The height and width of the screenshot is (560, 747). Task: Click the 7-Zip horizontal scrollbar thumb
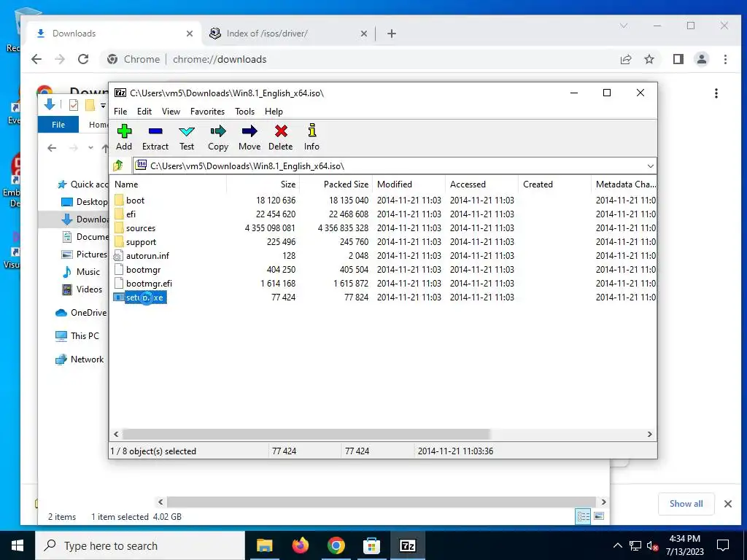click(x=306, y=435)
